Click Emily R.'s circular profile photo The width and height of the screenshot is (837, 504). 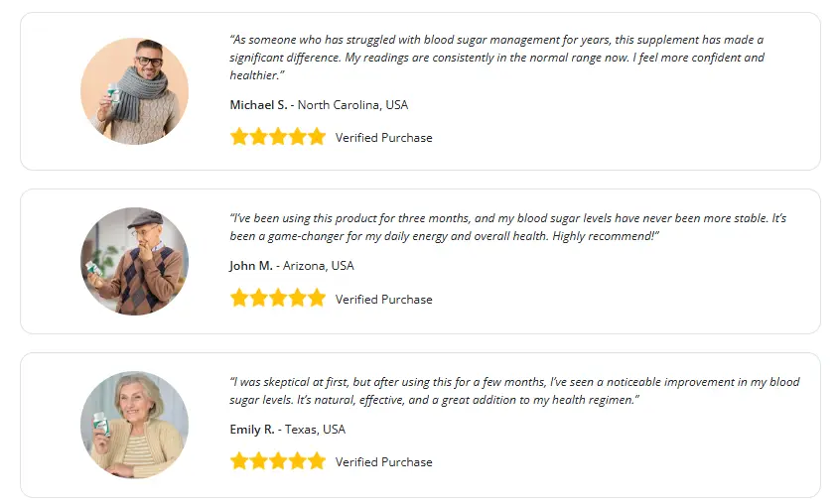[x=134, y=425]
